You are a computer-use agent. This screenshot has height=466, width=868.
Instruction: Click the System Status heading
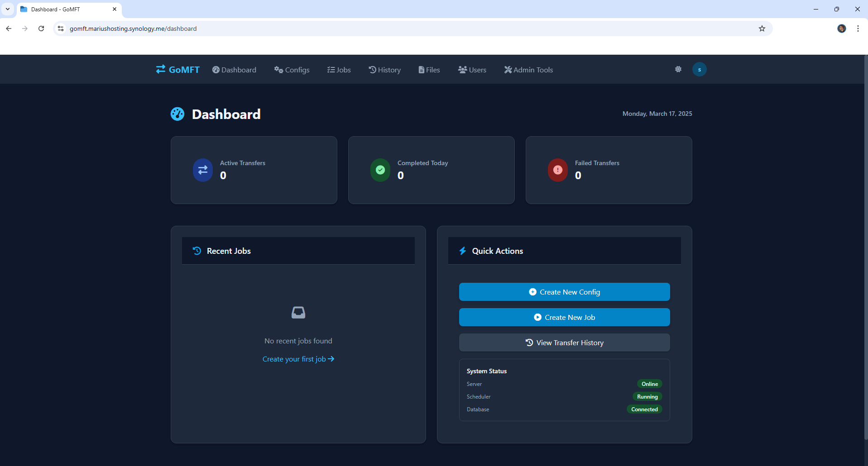click(487, 371)
